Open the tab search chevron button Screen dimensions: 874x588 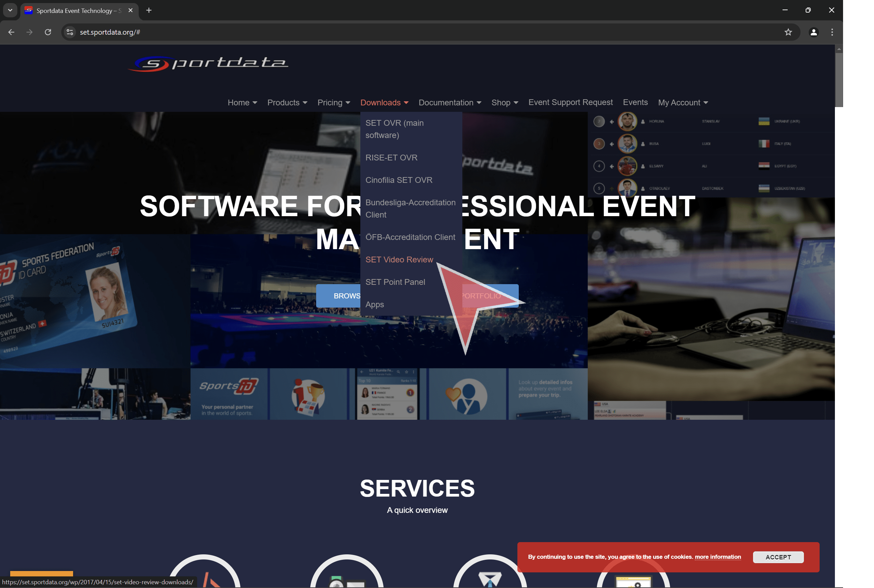10,11
